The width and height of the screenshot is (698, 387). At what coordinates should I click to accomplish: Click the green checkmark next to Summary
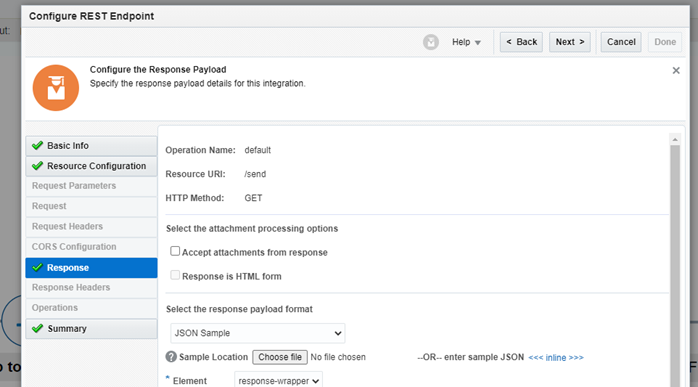point(37,328)
